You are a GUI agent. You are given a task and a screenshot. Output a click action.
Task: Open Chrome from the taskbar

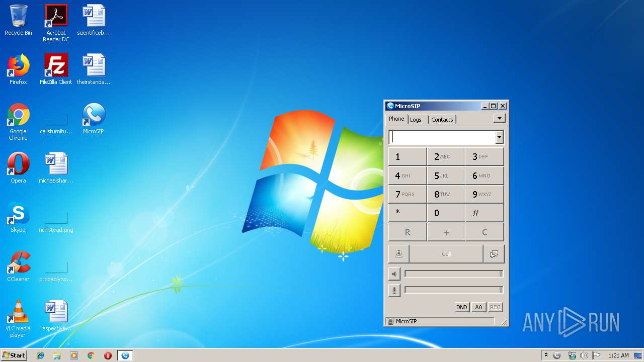click(91, 355)
